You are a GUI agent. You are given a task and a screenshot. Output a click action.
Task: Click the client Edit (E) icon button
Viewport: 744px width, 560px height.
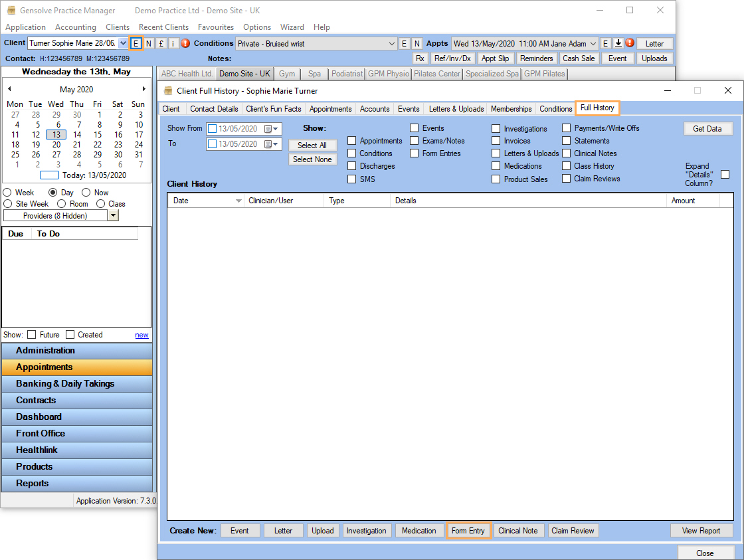pyautogui.click(x=136, y=43)
